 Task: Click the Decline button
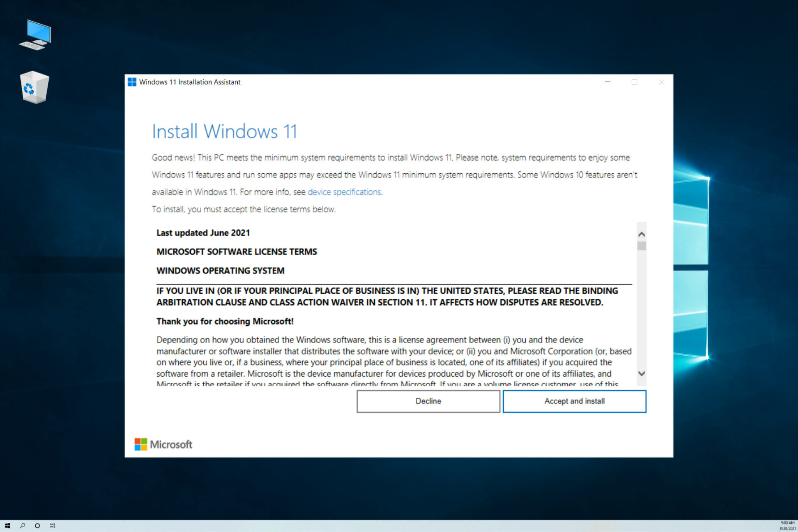click(428, 401)
